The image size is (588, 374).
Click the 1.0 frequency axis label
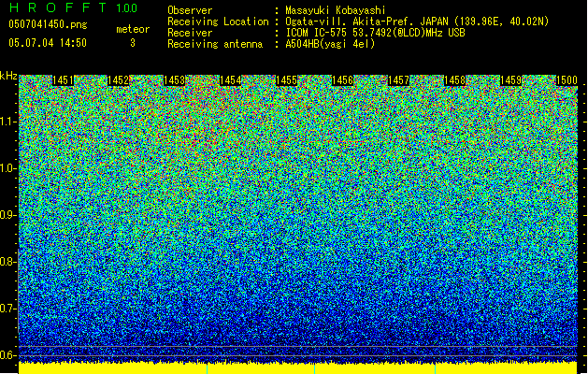[8, 168]
